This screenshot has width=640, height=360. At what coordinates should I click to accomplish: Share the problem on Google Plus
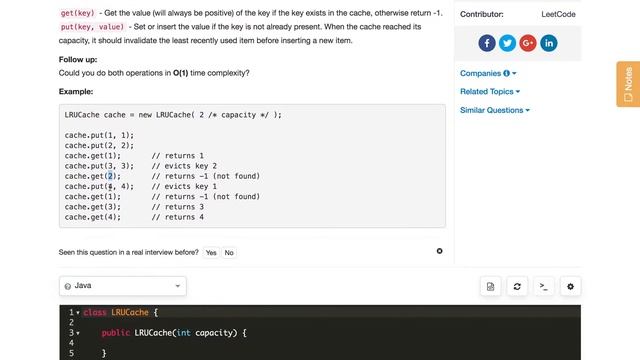[528, 43]
